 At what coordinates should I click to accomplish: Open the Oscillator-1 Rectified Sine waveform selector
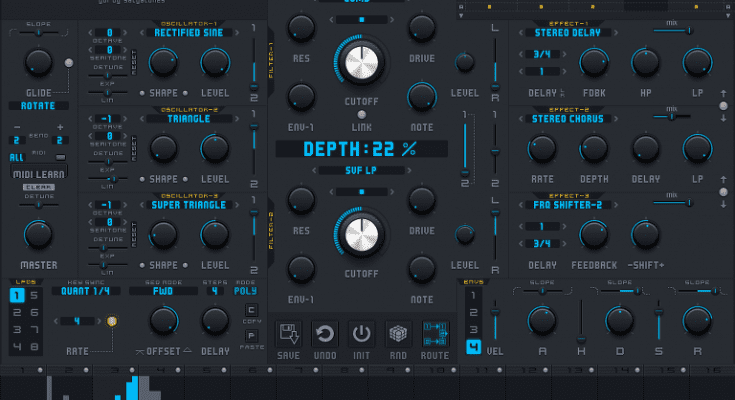click(190, 32)
